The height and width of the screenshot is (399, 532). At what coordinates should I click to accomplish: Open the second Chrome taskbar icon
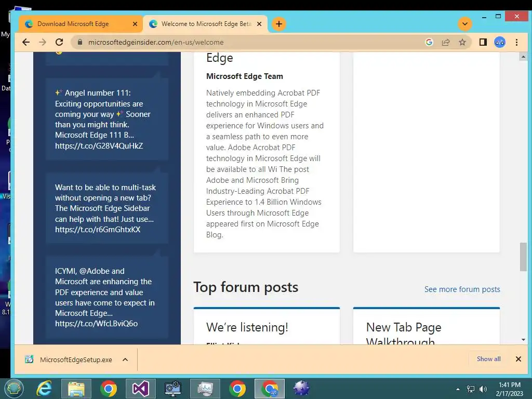pyautogui.click(x=237, y=389)
